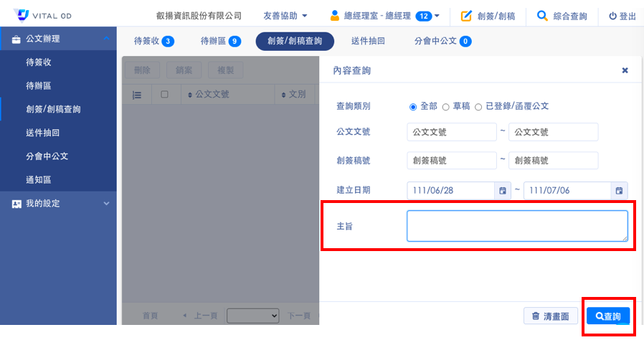Click the 複製 button
Image resolution: width=644 pixels, height=340 pixels.
point(225,70)
